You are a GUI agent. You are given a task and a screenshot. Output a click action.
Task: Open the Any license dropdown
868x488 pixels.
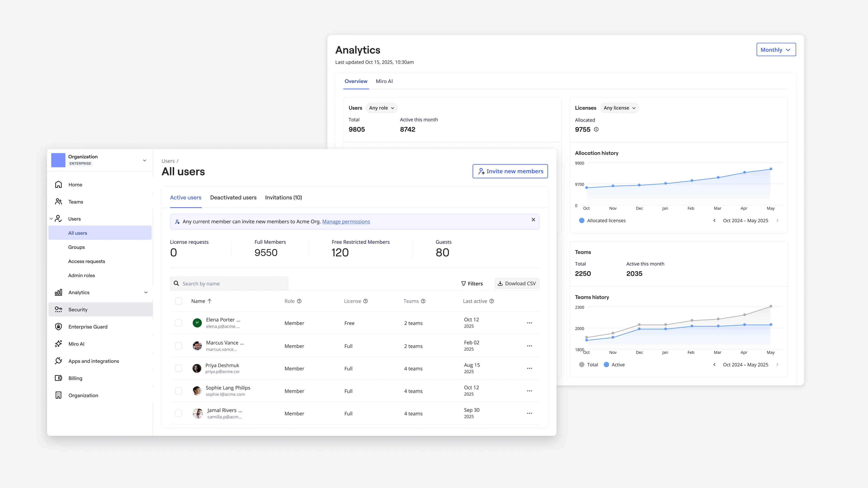click(x=619, y=108)
